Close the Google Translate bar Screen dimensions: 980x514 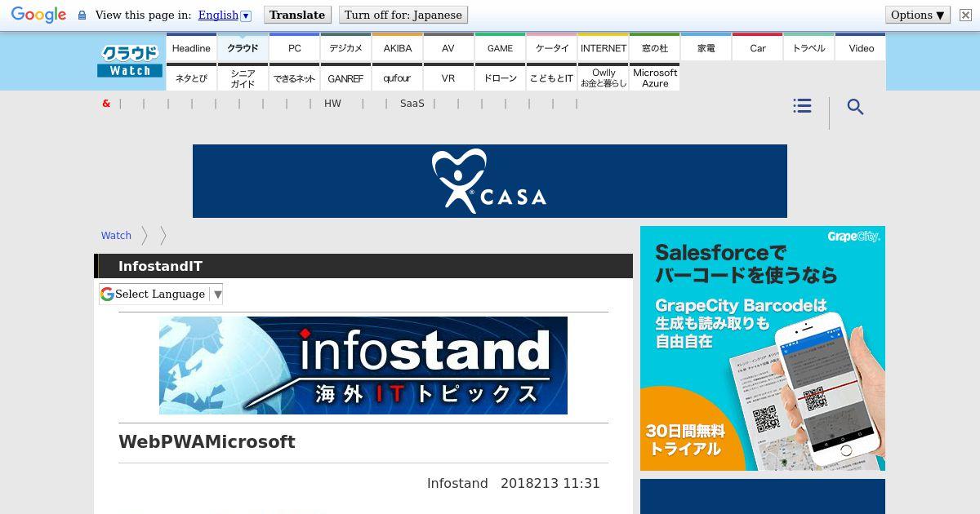[965, 16]
